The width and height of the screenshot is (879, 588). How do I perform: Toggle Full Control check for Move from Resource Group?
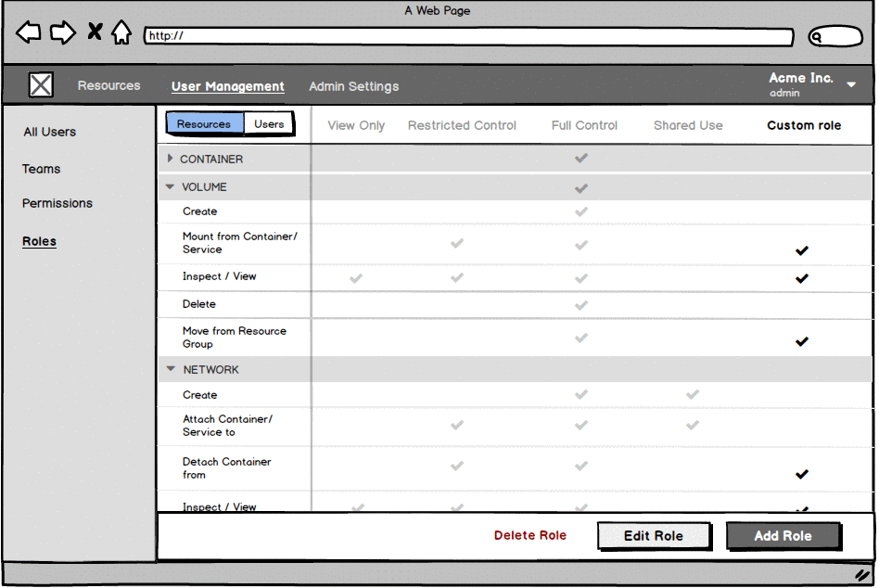coord(581,338)
